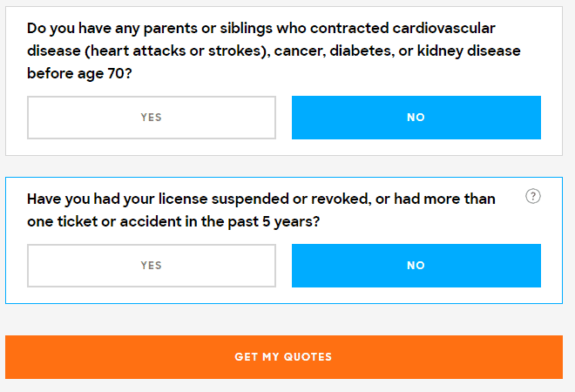Click the word 'cancer' in first question
Screen dimensions: 575x392
coord(299,51)
